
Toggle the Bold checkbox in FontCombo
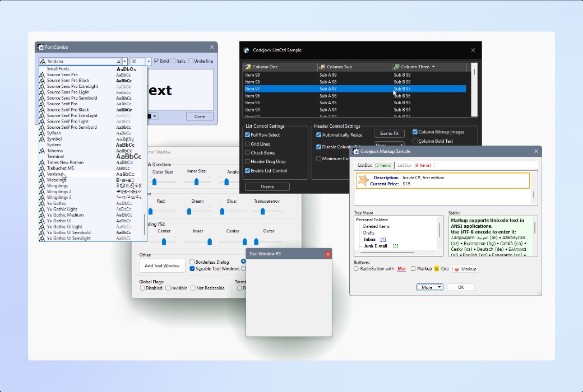[156, 61]
